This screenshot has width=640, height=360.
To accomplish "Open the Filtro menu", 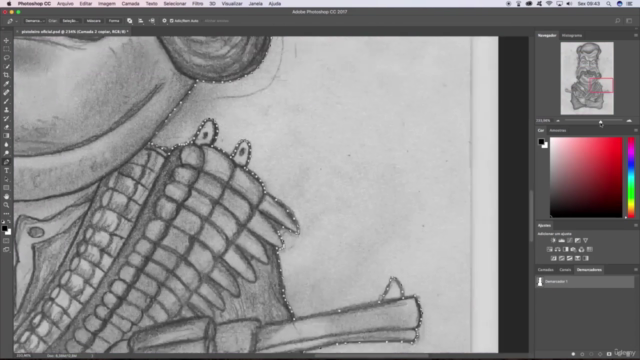I will pos(198,4).
